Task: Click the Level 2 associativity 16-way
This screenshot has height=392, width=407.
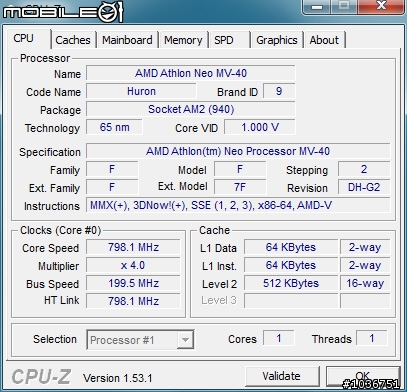Action: coord(365,283)
